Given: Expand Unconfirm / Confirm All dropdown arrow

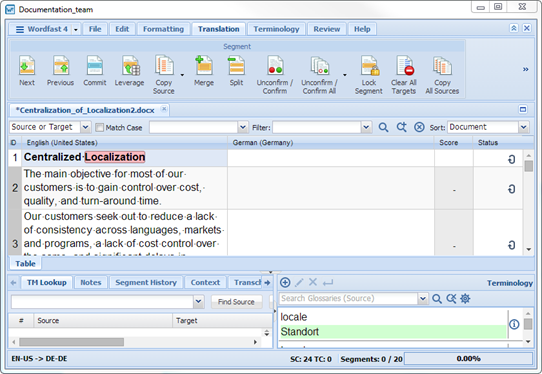Looking at the screenshot, I should 345,75.
